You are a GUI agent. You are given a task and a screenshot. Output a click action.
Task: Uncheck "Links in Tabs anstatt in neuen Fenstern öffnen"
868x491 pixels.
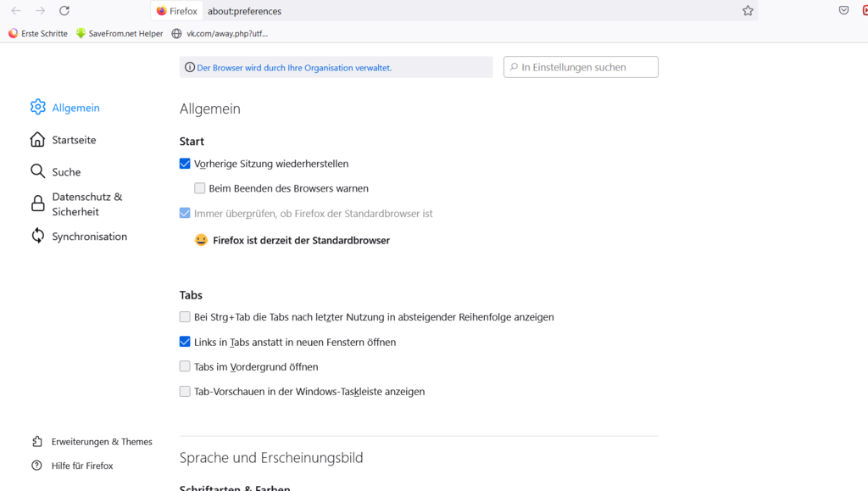(x=185, y=342)
